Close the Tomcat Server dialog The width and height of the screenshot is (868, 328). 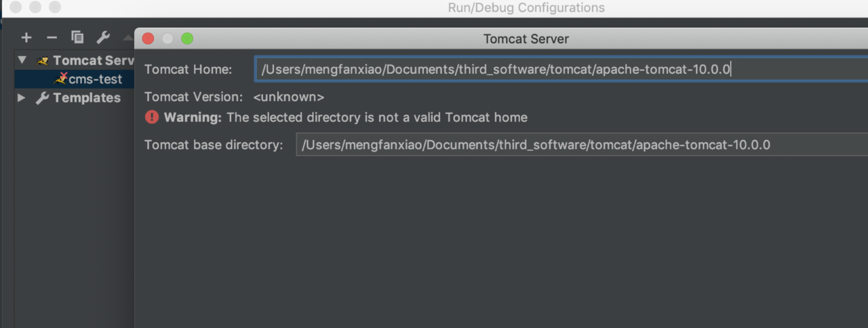[148, 39]
